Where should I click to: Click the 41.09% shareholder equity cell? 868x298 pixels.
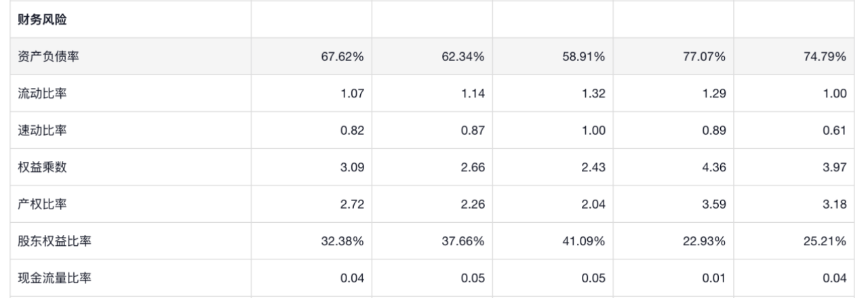coord(583,241)
